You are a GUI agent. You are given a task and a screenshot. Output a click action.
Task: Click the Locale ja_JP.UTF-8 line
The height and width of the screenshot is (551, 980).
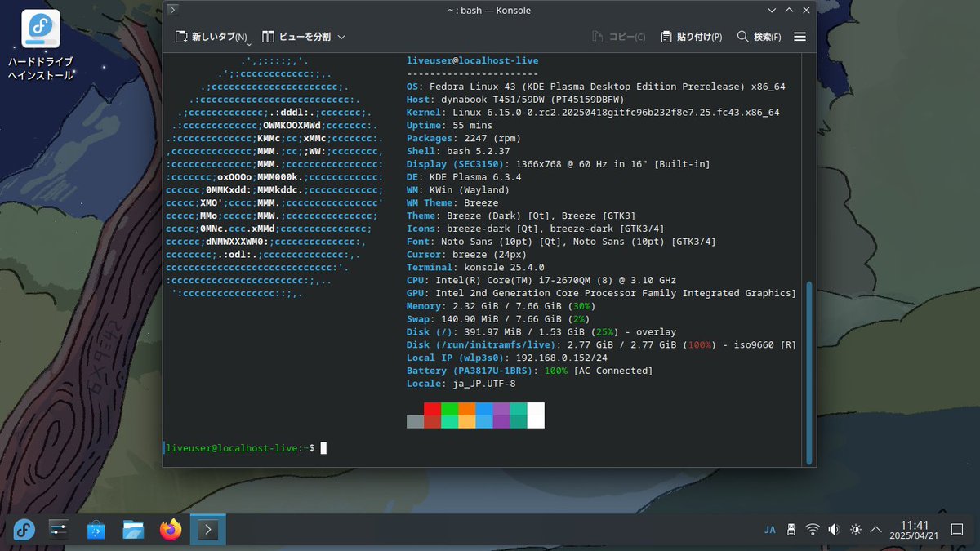point(461,384)
